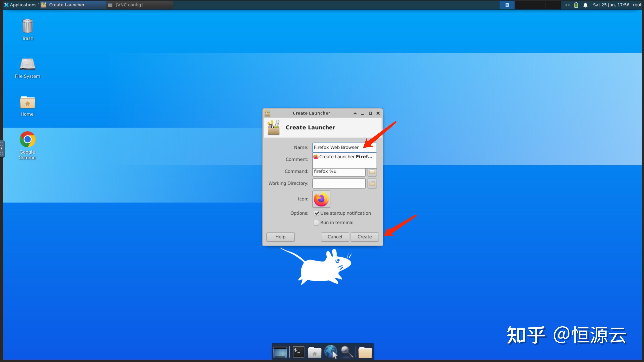This screenshot has width=644, height=362.
Task: Open folder browser for Working Directory
Action: pos(372,184)
